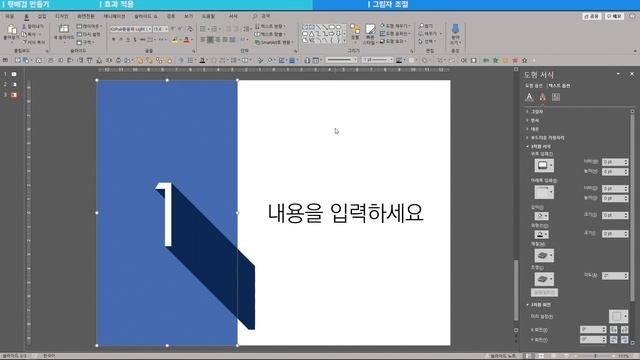Click the red star quick-access icon

[x=515, y=60]
